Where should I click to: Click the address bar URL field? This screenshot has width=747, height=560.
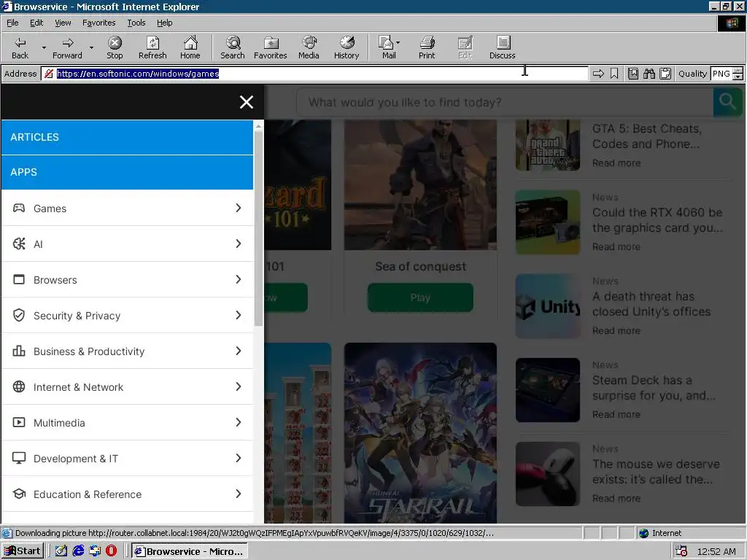(x=314, y=74)
